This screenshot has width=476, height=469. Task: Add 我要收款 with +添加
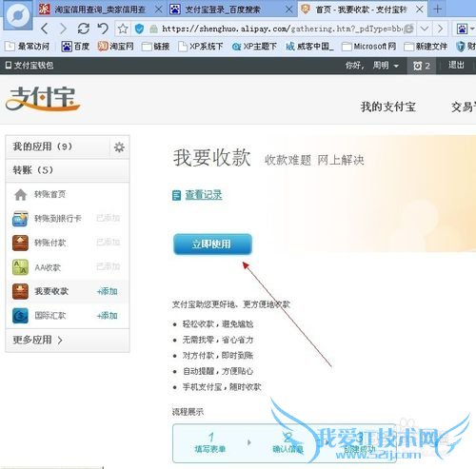pos(108,291)
